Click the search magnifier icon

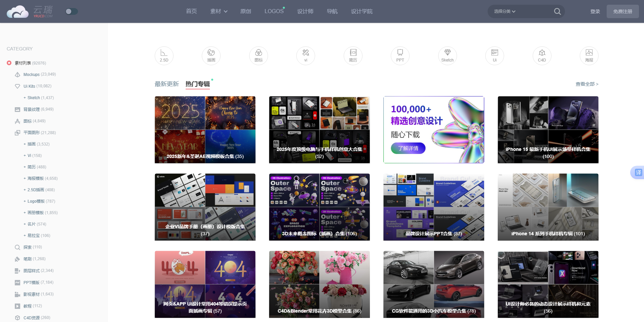click(557, 11)
